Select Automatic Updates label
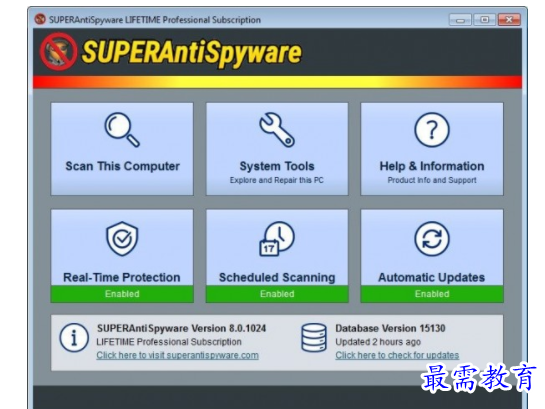Image resolution: width=545 pixels, height=409 pixels. 431,277
